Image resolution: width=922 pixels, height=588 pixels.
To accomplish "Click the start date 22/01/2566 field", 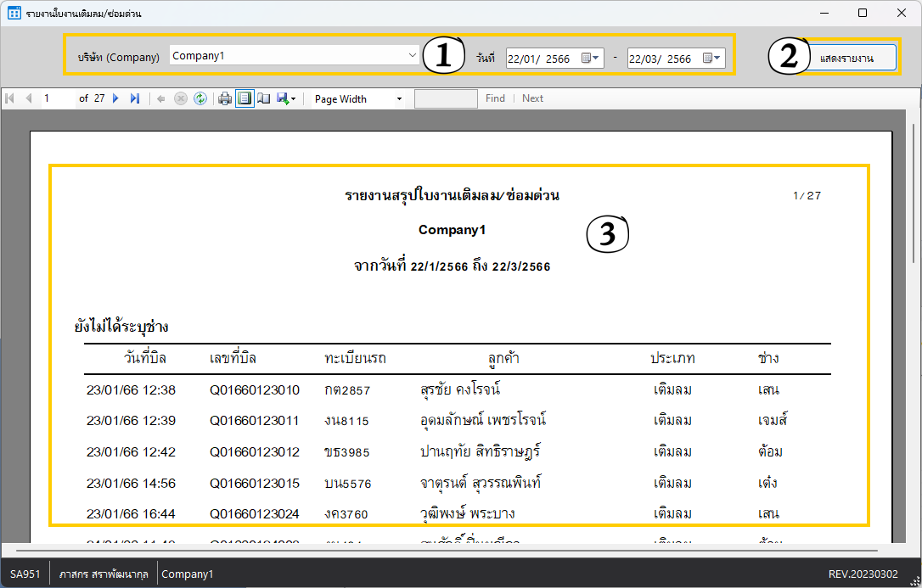I will (540, 59).
